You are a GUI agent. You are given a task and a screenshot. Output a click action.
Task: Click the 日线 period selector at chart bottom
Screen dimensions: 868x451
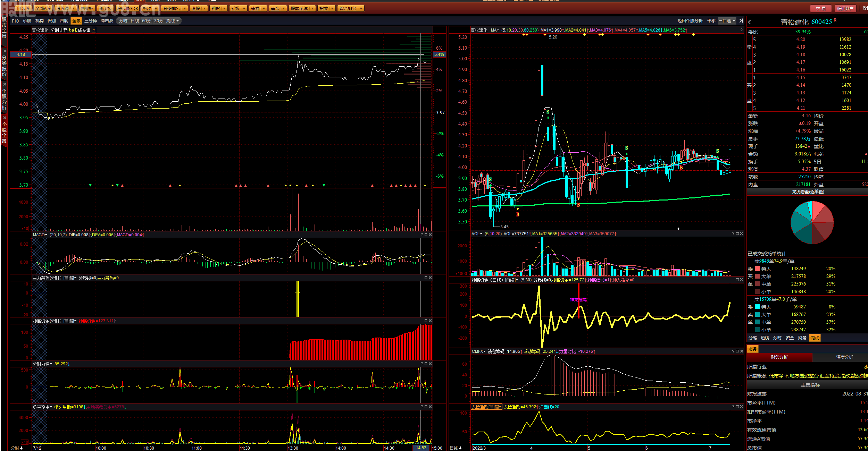(456, 448)
